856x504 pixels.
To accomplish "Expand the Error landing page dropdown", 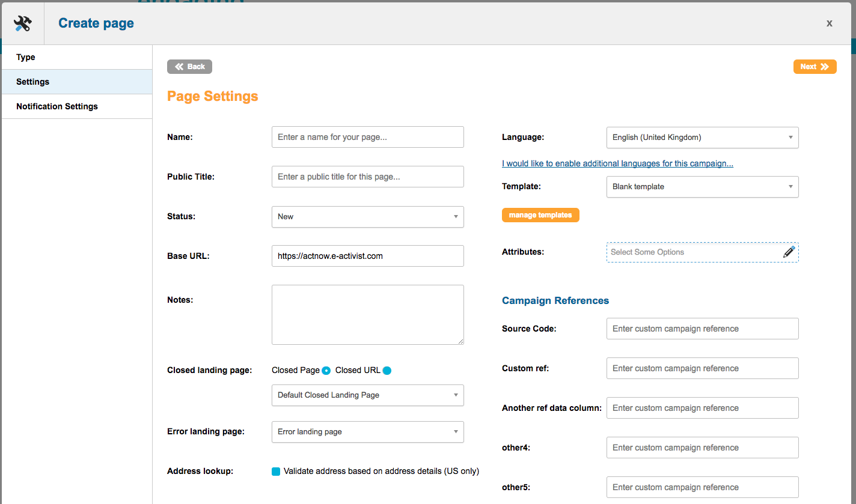I will coord(367,432).
